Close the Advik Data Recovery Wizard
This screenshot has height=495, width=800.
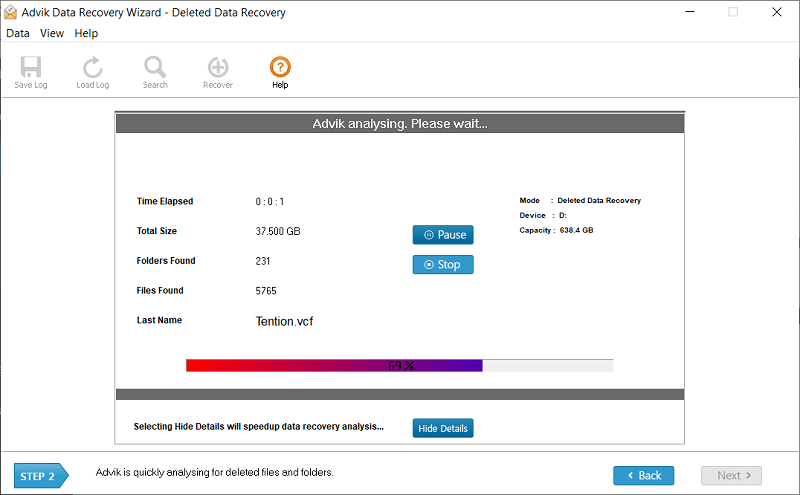(778, 13)
